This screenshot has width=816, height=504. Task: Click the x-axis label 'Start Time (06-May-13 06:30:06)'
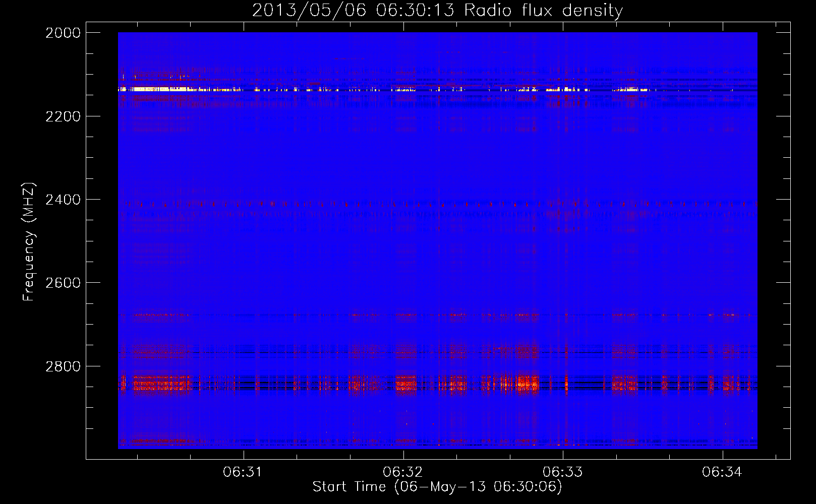(437, 487)
